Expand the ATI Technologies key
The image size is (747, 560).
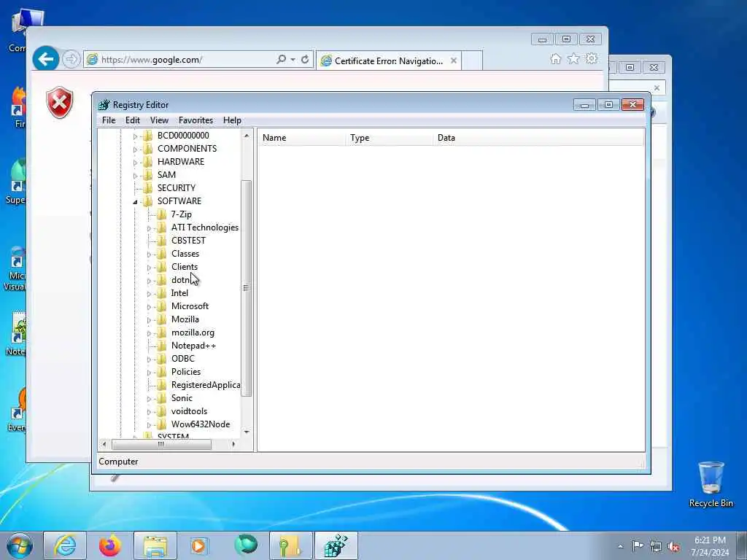coord(149,228)
